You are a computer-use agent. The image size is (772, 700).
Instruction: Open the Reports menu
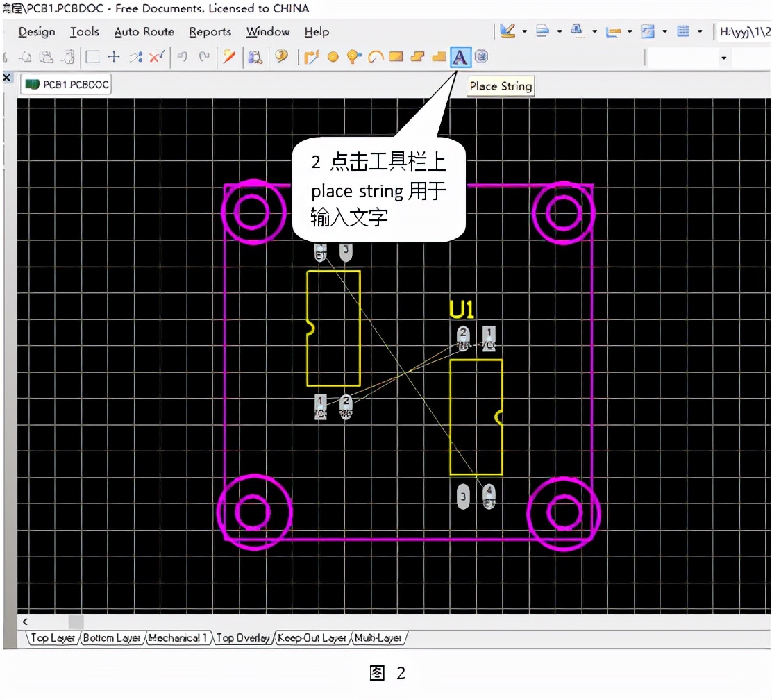point(210,32)
